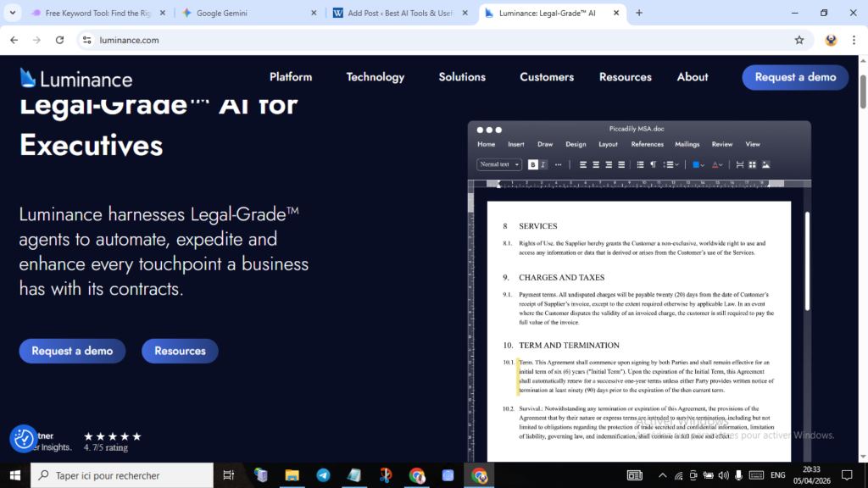Image resolution: width=868 pixels, height=488 pixels.
Task: Toggle Italic in the Piccadilly MSA toolbar
Action: click(x=543, y=164)
